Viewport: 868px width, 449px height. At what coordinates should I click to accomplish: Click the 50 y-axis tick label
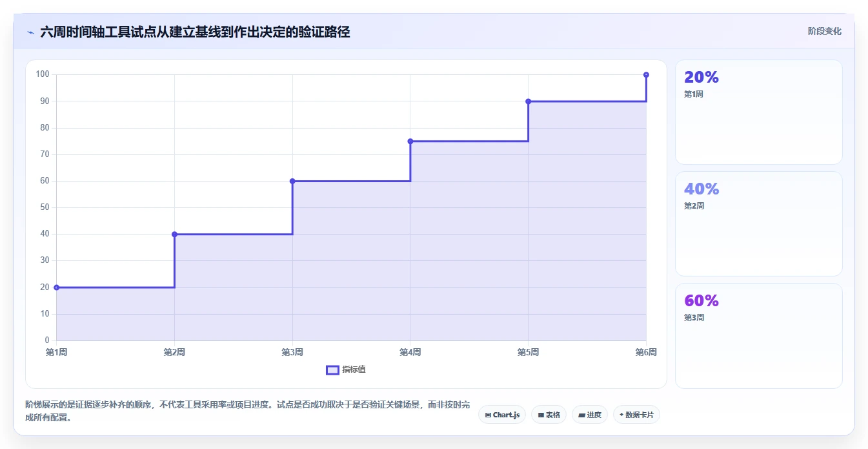point(45,207)
